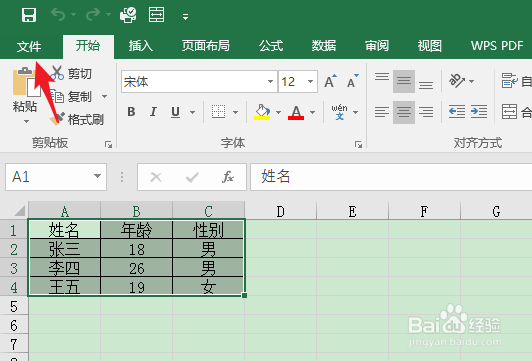Expand the borders dropdown arrow
Image resolution: width=532 pixels, height=361 pixels.
[235, 112]
